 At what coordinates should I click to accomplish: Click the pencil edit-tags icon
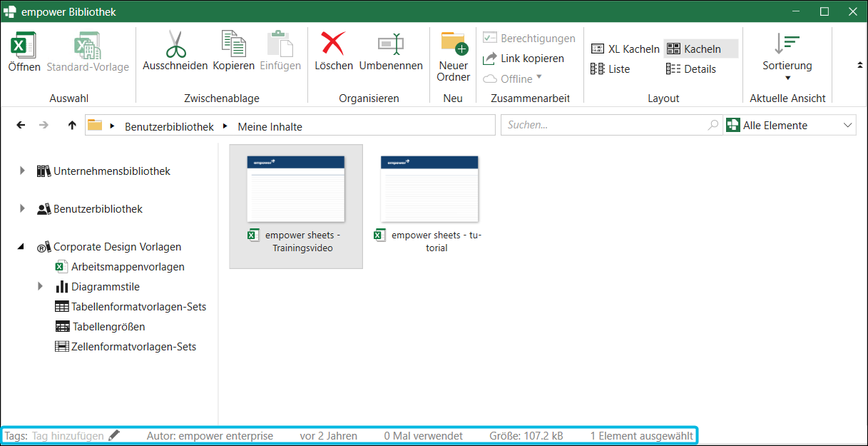point(114,435)
